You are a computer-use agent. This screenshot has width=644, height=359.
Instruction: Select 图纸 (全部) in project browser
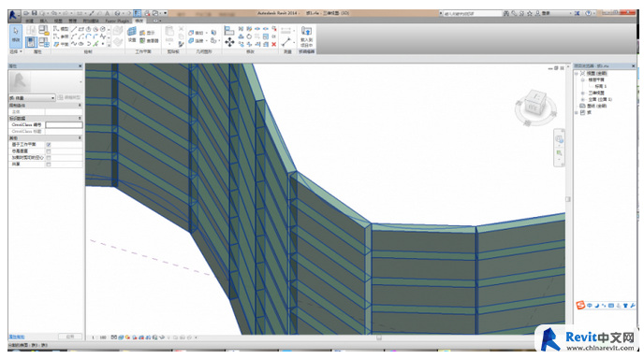tap(598, 106)
